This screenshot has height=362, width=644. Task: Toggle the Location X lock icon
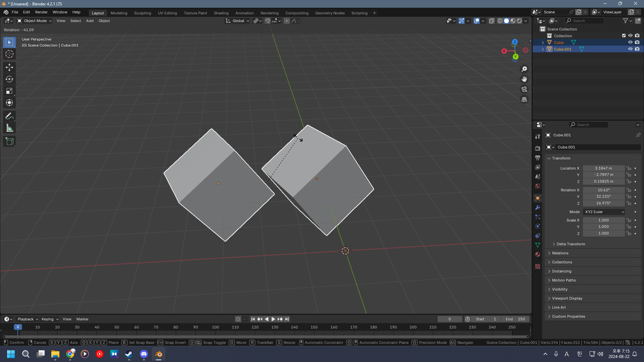pos(629,168)
